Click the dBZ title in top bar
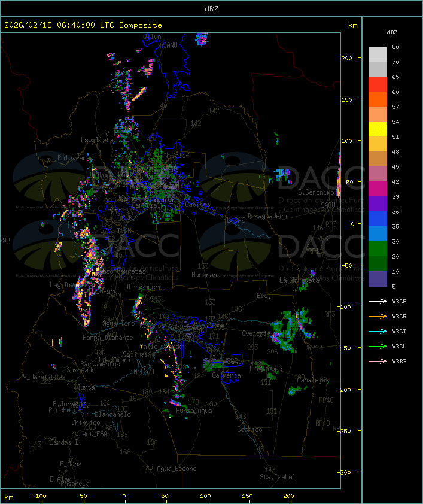The width and height of the screenshot is (423, 504). [x=212, y=9]
